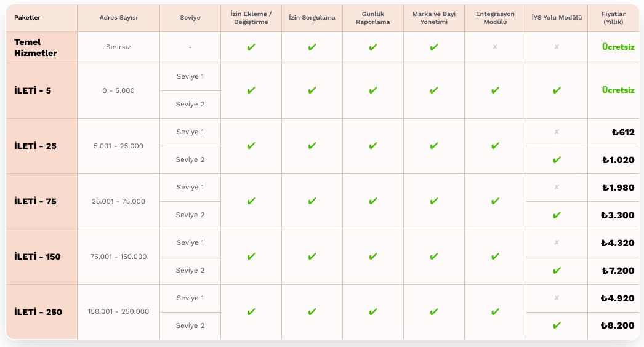Viewport: 644px width, 347px height.
Task: Click the İYS Yolu checkmark for İLETİ - 75 Seviye 2
Action: (557, 215)
